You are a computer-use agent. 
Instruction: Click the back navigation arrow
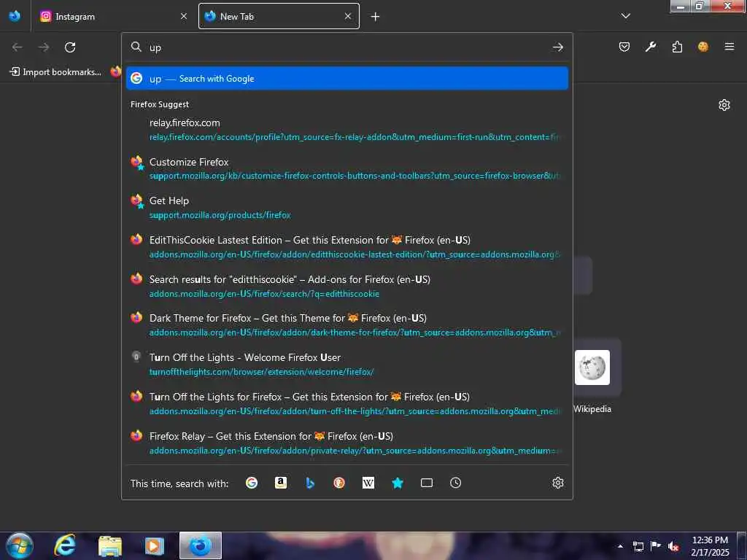tap(18, 47)
